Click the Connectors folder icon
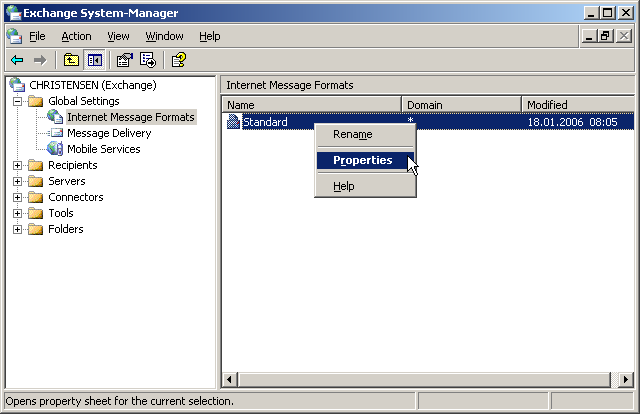 [36, 197]
